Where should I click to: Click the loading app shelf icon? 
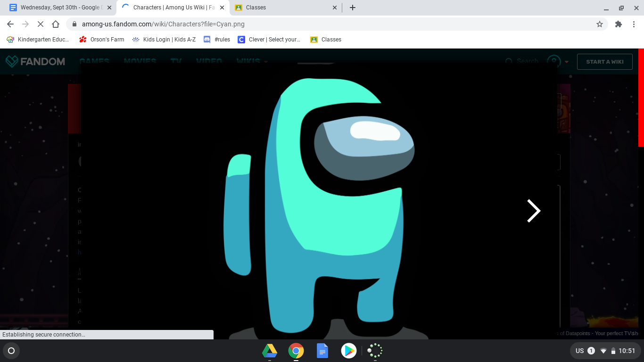tap(375, 351)
